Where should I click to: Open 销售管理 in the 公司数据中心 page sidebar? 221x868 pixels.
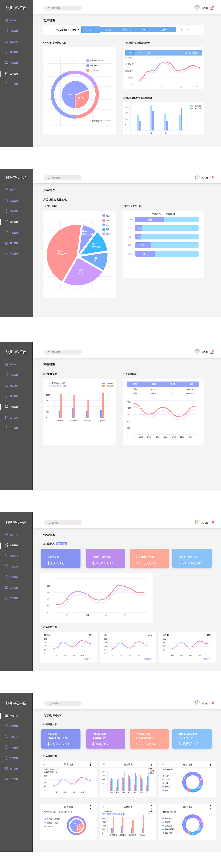point(11,726)
